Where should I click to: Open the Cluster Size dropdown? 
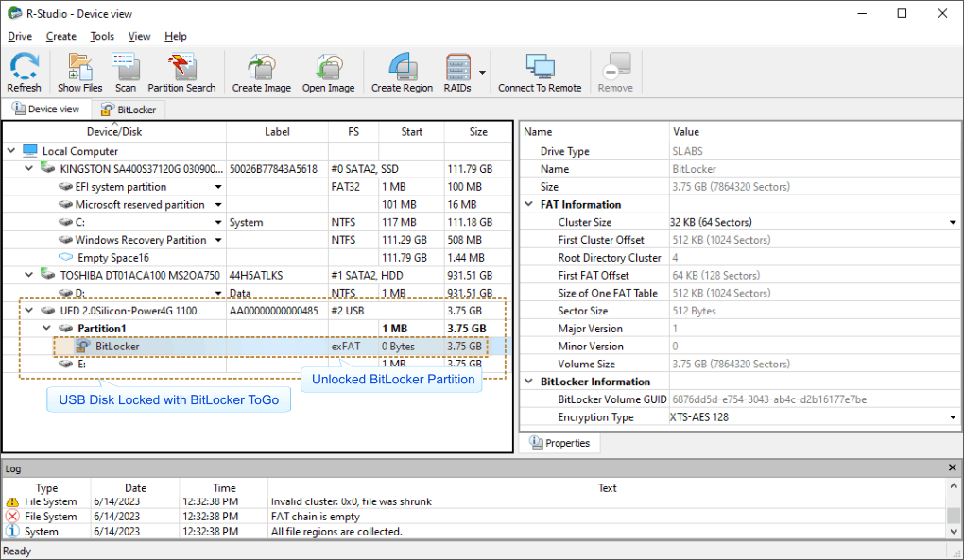coord(953,222)
